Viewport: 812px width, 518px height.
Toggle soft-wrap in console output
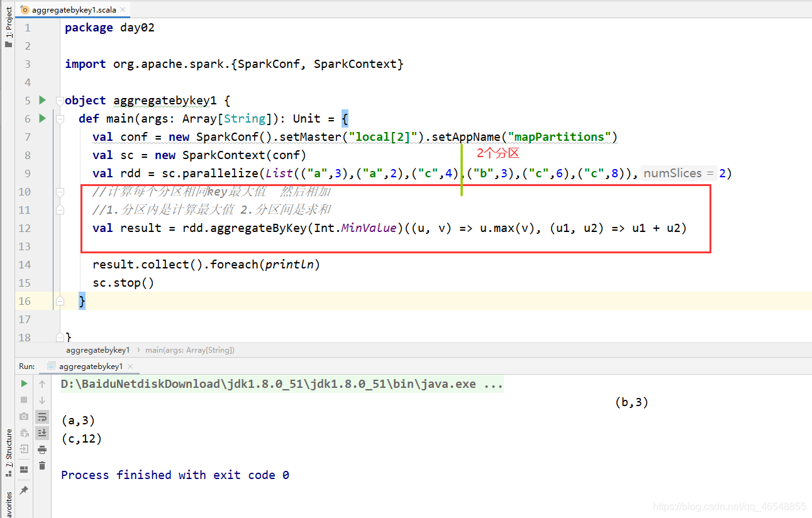click(42, 416)
